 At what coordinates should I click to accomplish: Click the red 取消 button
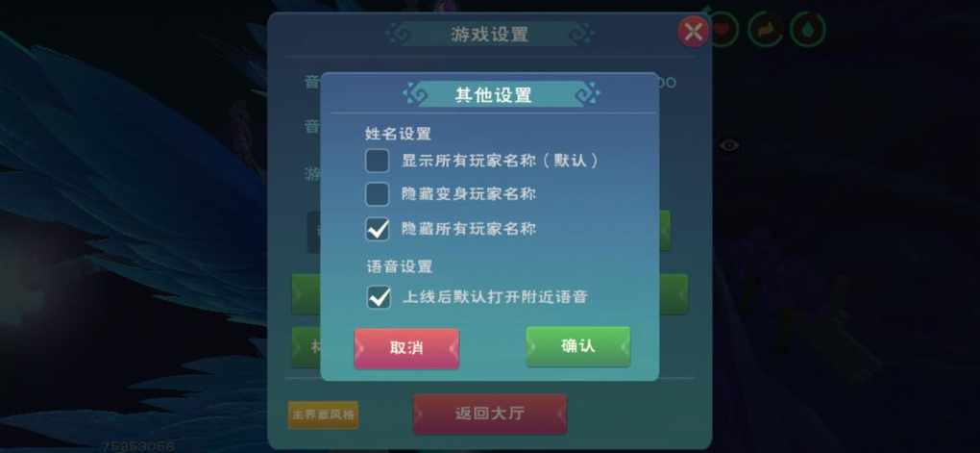(x=406, y=348)
